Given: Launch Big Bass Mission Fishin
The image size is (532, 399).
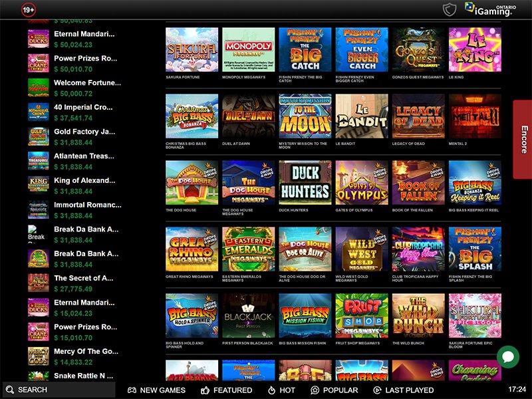Looking at the screenshot, I should pyautogui.click(x=305, y=315).
